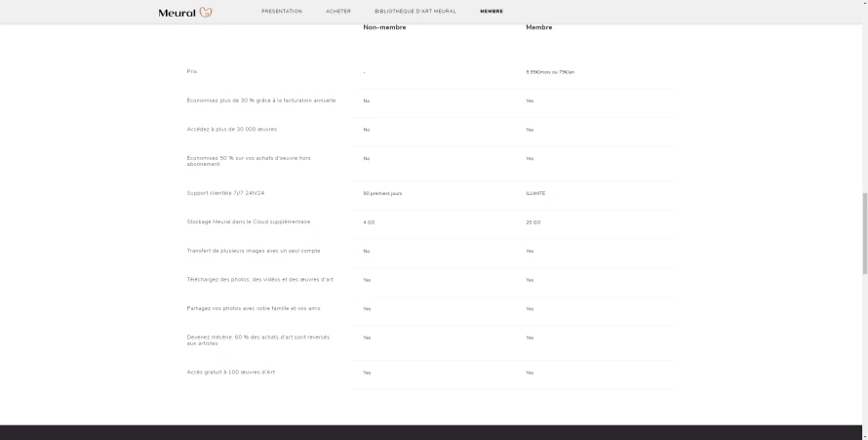
Task: Click the Membre column header
Action: tap(539, 27)
